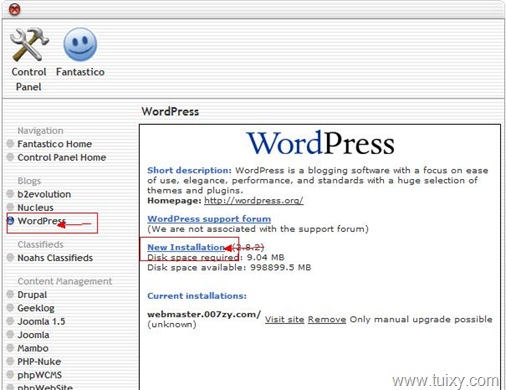Select Nucleus under Blogs
The width and height of the screenshot is (506, 390).
pyautogui.click(x=35, y=208)
